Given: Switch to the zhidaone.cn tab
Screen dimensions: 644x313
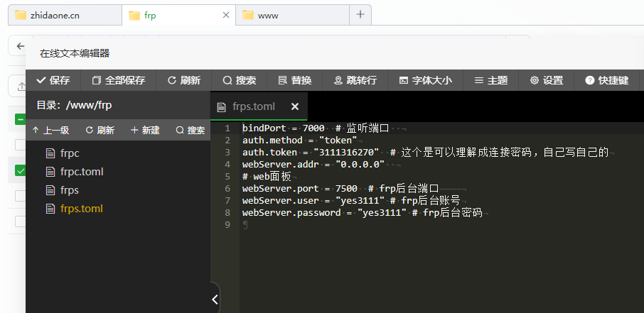Looking at the screenshot, I should click(x=65, y=16).
